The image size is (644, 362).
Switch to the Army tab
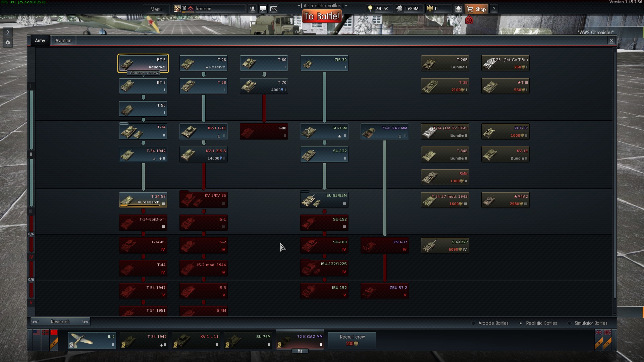pos(40,41)
